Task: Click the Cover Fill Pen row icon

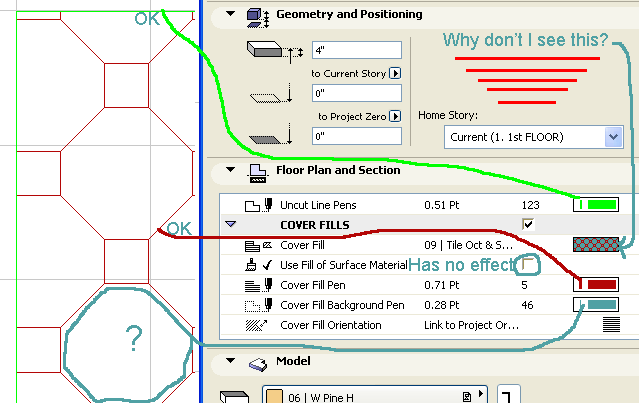Action: click(258, 285)
